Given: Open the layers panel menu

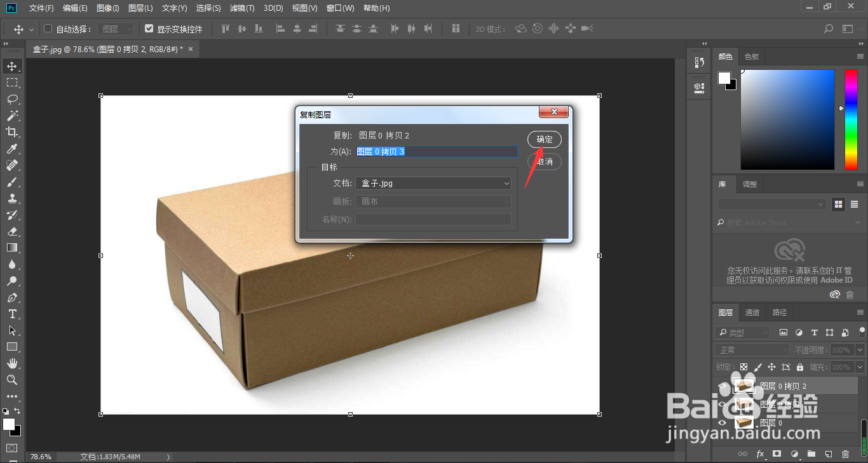Looking at the screenshot, I should click(x=860, y=312).
